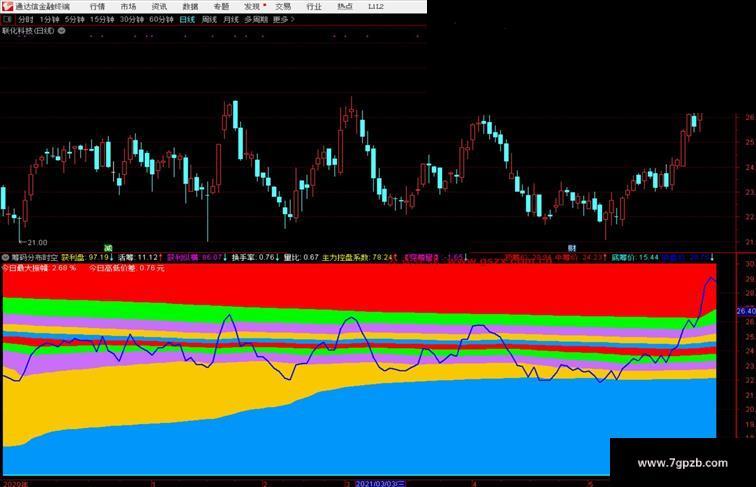Switch to the 60分钟 period tab

pos(161,20)
